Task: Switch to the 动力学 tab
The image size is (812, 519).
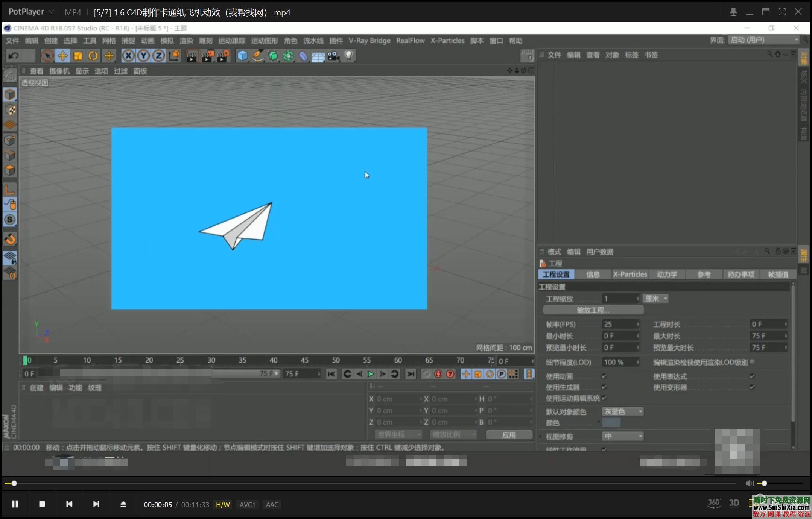Action: point(667,274)
